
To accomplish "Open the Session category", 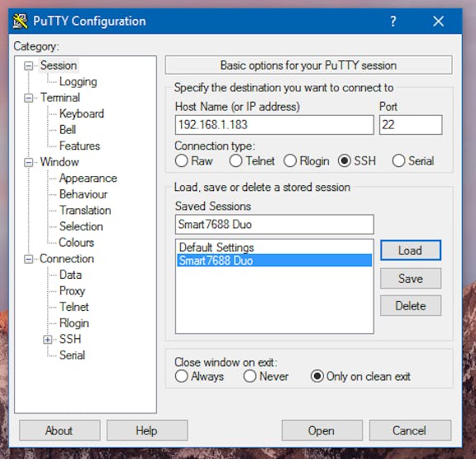I will point(59,65).
